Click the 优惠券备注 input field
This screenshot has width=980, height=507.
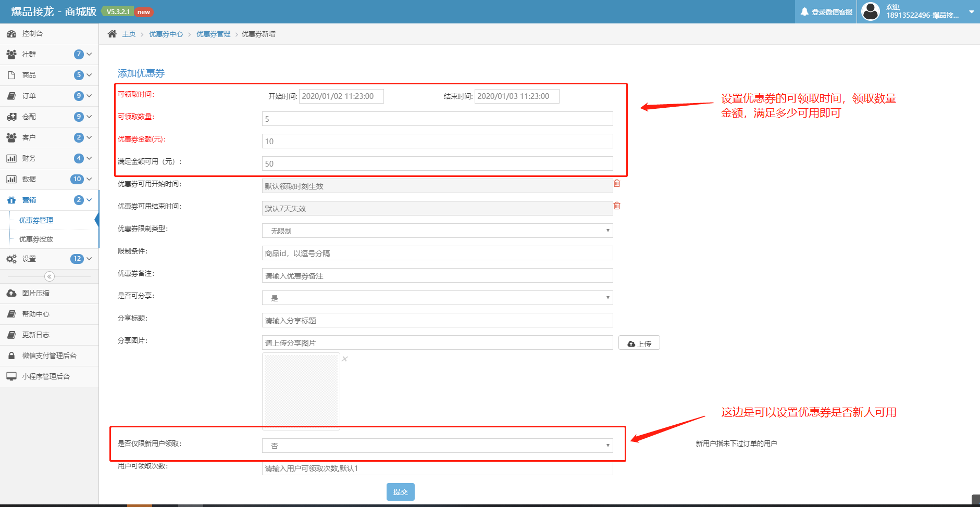[x=437, y=275]
